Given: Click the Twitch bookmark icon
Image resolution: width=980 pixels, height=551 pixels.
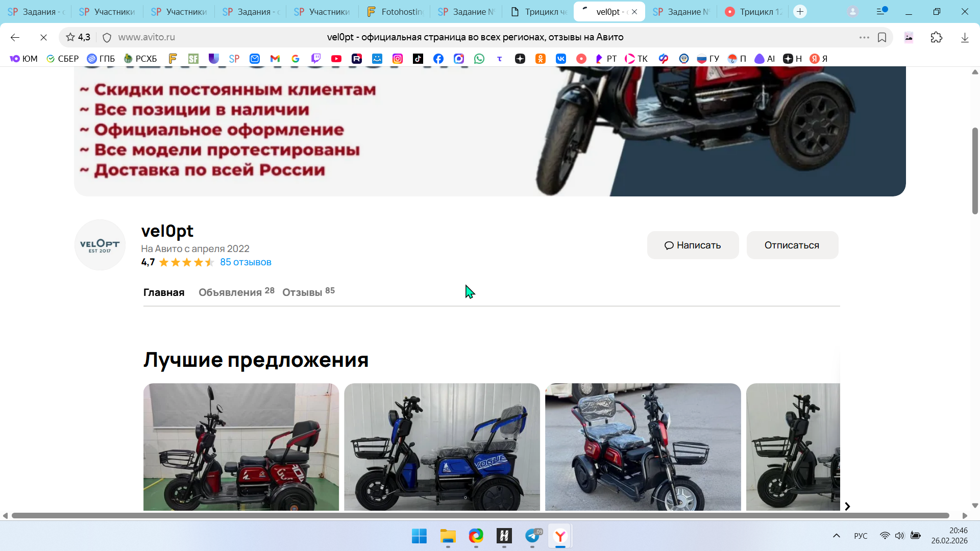Looking at the screenshot, I should point(315,59).
